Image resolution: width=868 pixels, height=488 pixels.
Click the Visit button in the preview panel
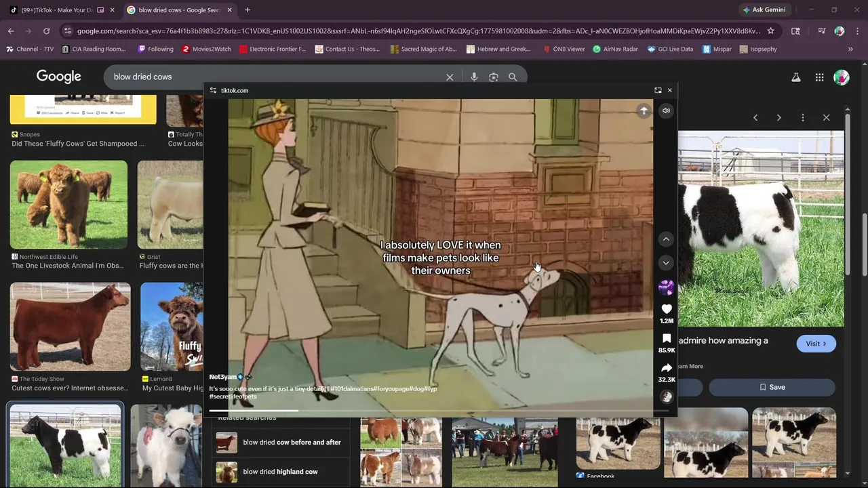tap(816, 344)
